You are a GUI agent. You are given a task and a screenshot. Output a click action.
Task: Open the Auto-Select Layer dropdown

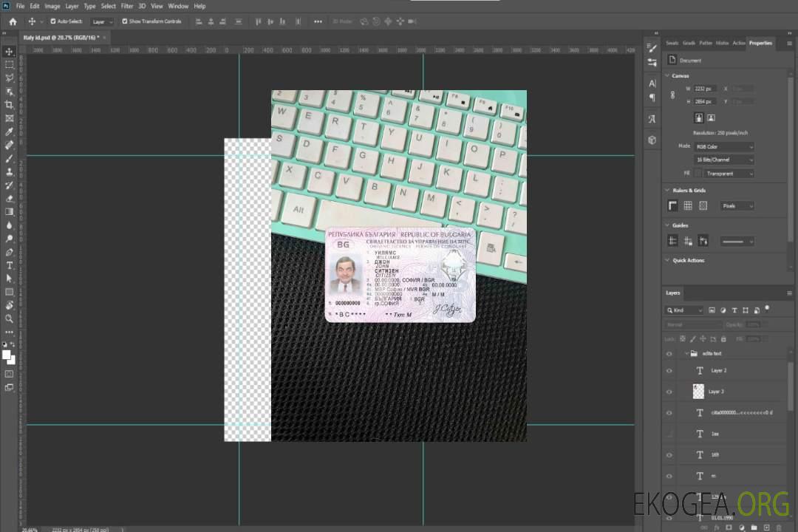pos(102,22)
